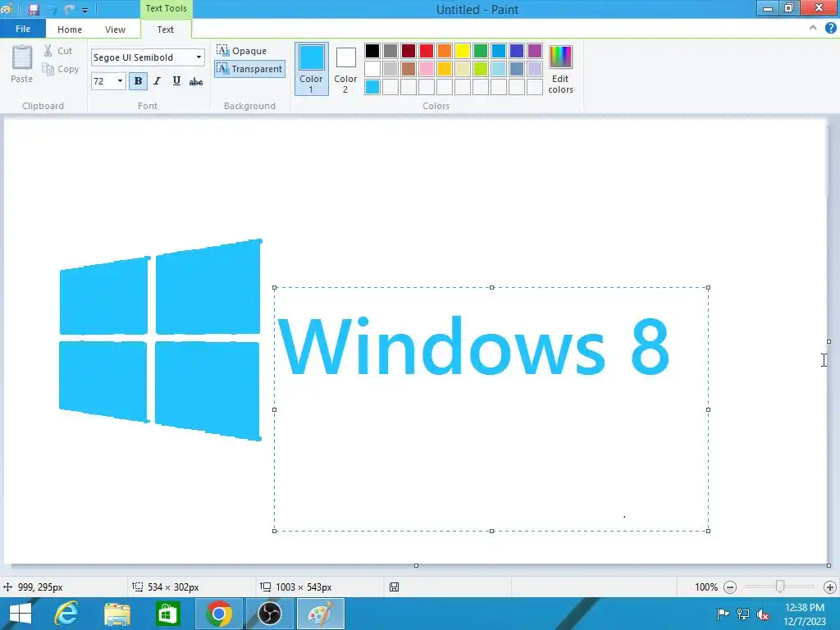Click the Paint application icon in title bar
The width and height of the screenshot is (840, 630).
click(7, 9)
